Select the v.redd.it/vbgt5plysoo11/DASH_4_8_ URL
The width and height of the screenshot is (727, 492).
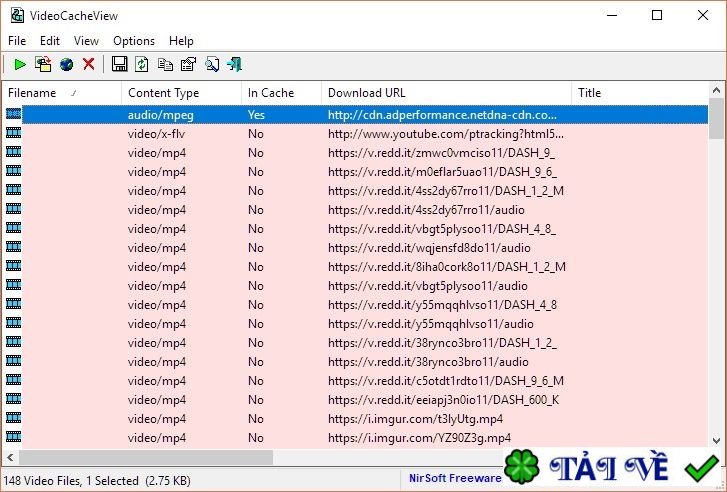[442, 229]
